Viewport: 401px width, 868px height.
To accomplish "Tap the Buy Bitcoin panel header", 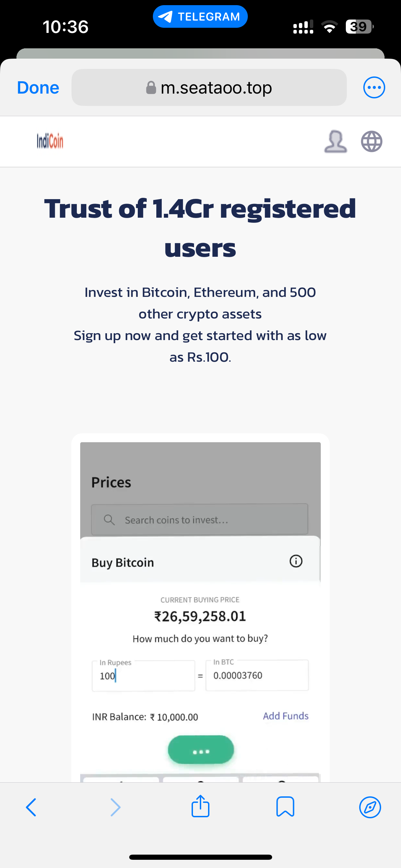I will click(x=200, y=562).
